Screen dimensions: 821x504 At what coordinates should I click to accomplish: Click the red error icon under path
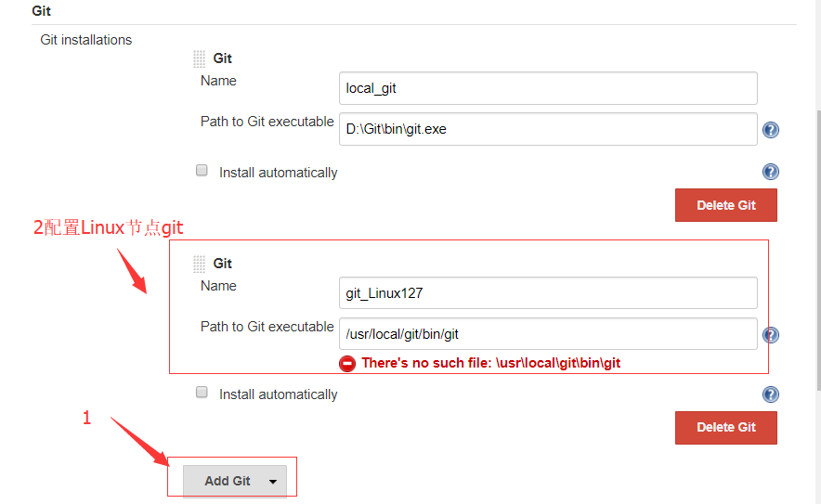pos(347,364)
